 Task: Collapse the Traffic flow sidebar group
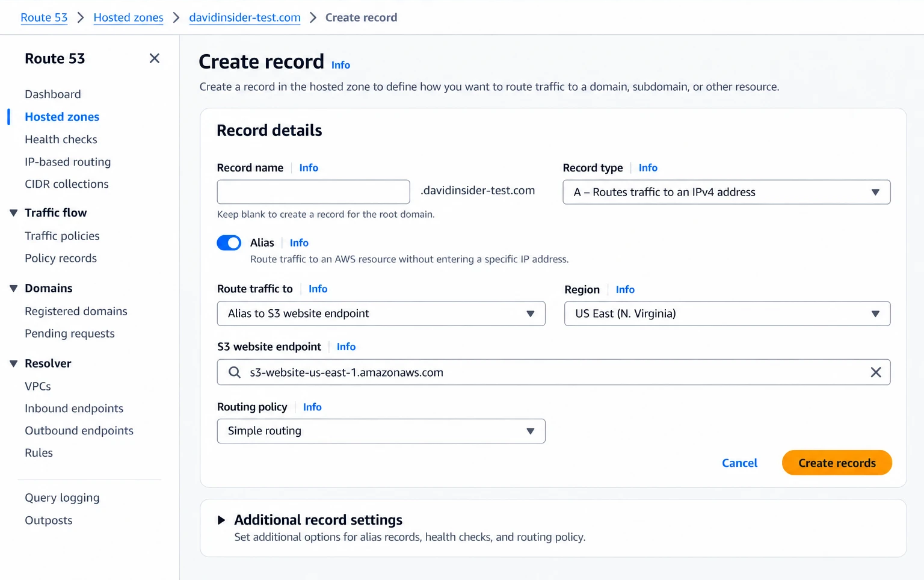[14, 213]
